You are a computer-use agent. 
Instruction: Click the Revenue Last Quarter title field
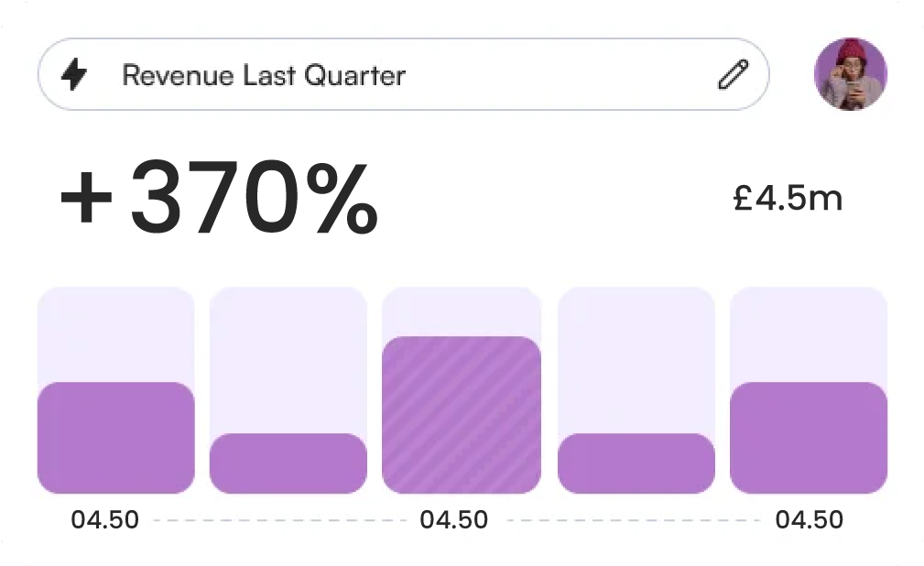(x=264, y=75)
